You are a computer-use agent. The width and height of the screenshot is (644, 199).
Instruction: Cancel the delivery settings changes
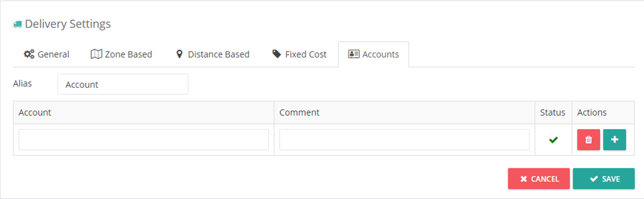pyautogui.click(x=539, y=179)
